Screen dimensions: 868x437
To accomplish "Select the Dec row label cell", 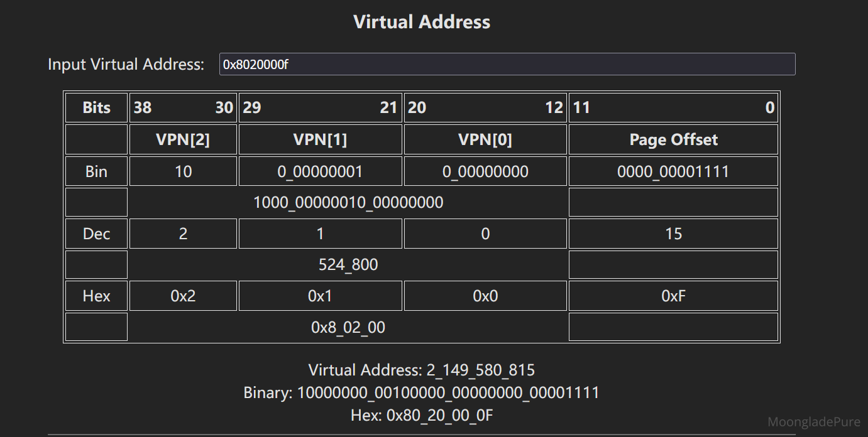I will (96, 234).
